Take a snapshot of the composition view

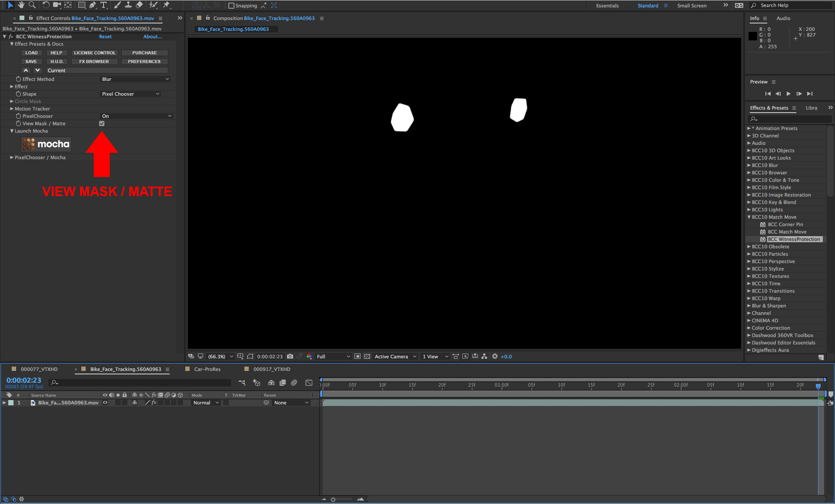click(290, 356)
